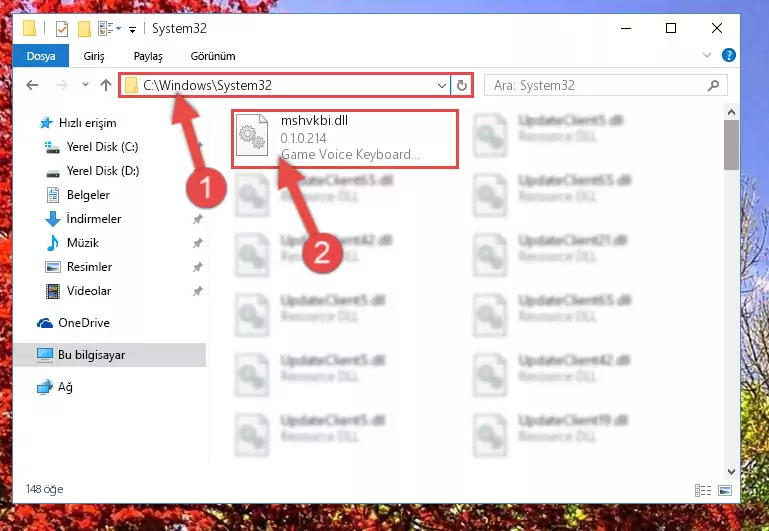Click the address bar path C:\Windows\System32

coord(207,85)
